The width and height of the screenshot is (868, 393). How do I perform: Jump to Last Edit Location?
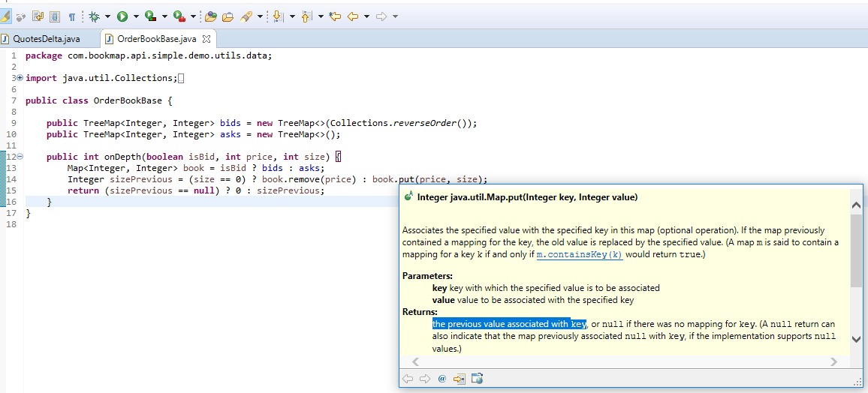(x=335, y=16)
